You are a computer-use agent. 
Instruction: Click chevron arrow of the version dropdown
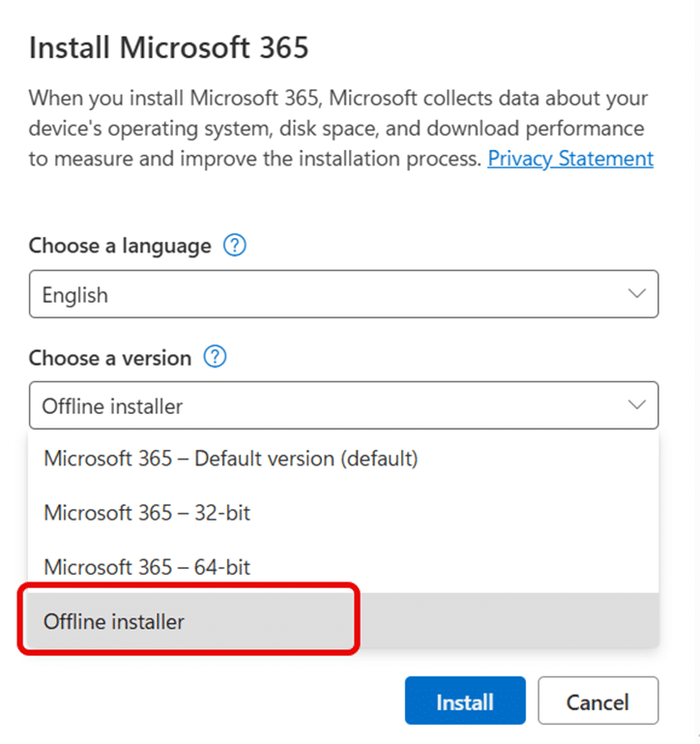(636, 405)
